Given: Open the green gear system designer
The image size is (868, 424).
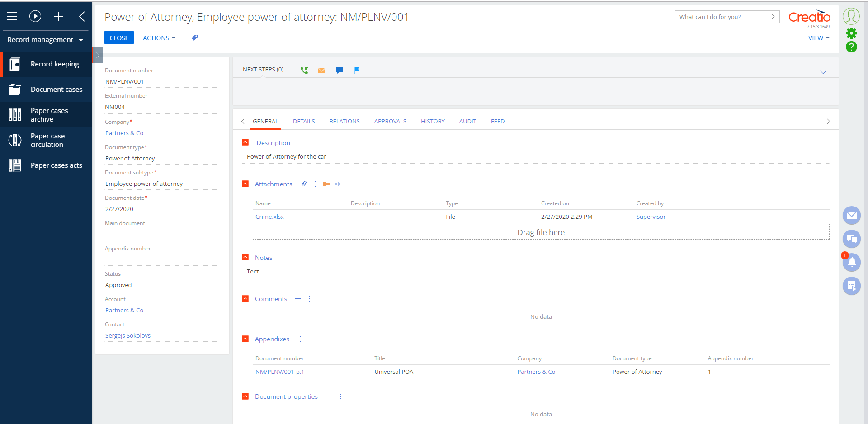Looking at the screenshot, I should (851, 33).
